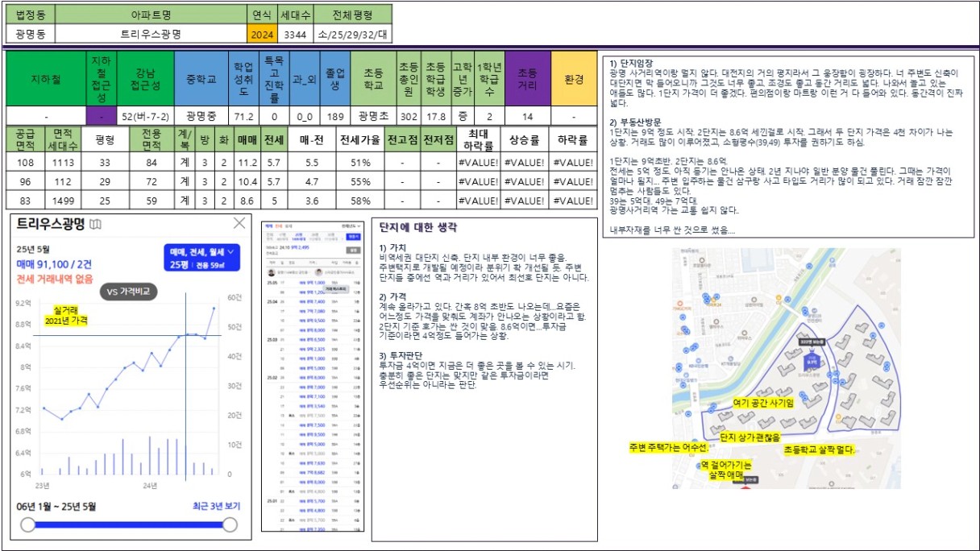
Task: Open the 매매, 전세, 월세 dropdown
Action: tap(201, 258)
